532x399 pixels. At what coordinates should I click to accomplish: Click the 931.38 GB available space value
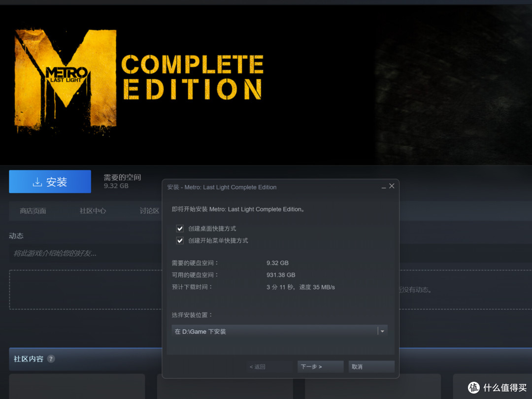click(x=281, y=275)
